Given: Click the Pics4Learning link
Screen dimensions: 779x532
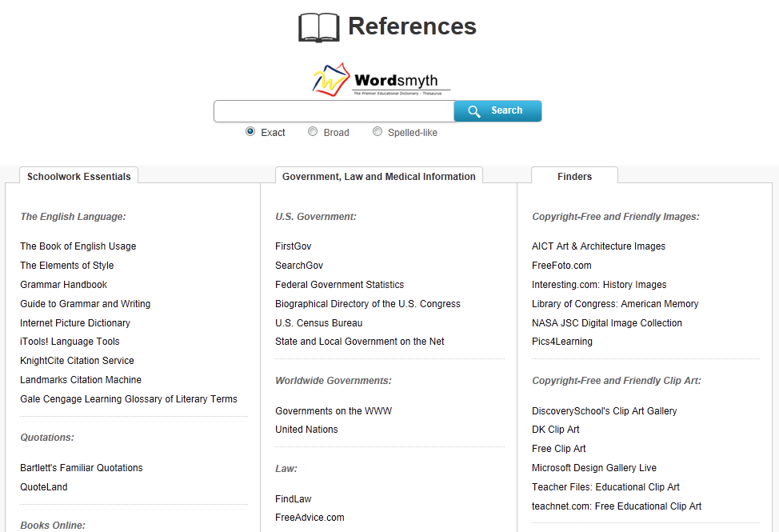Looking at the screenshot, I should [562, 342].
